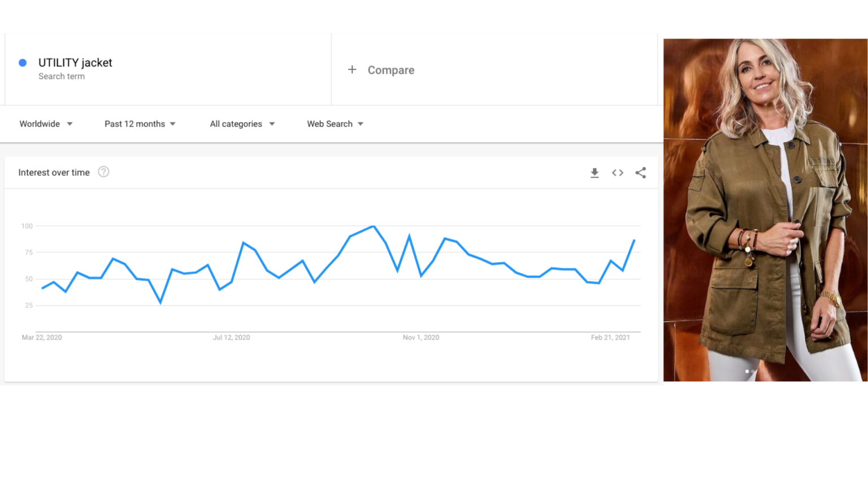Screen dimensions: 868x488
Task: Click the Mar 22, 2020 axis label
Action: point(42,337)
